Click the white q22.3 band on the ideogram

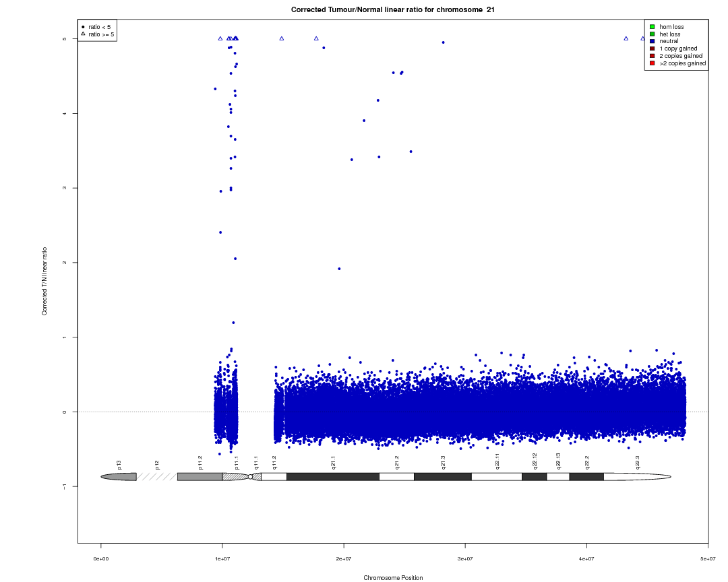click(637, 477)
